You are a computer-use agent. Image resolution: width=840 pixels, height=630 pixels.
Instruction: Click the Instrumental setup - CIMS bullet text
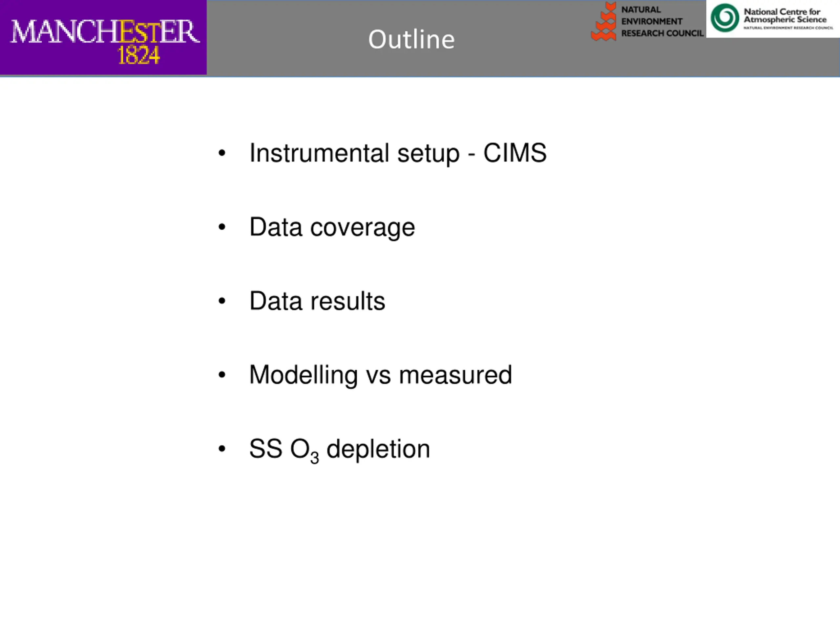(398, 154)
